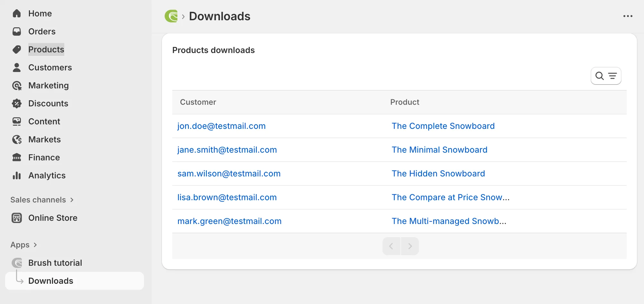Open The Minimal Snowboard product

click(x=439, y=150)
